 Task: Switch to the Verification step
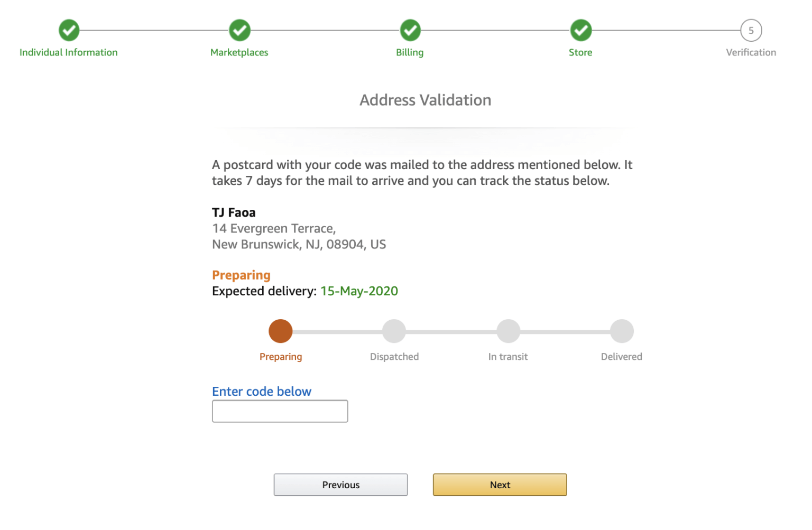[x=751, y=52]
